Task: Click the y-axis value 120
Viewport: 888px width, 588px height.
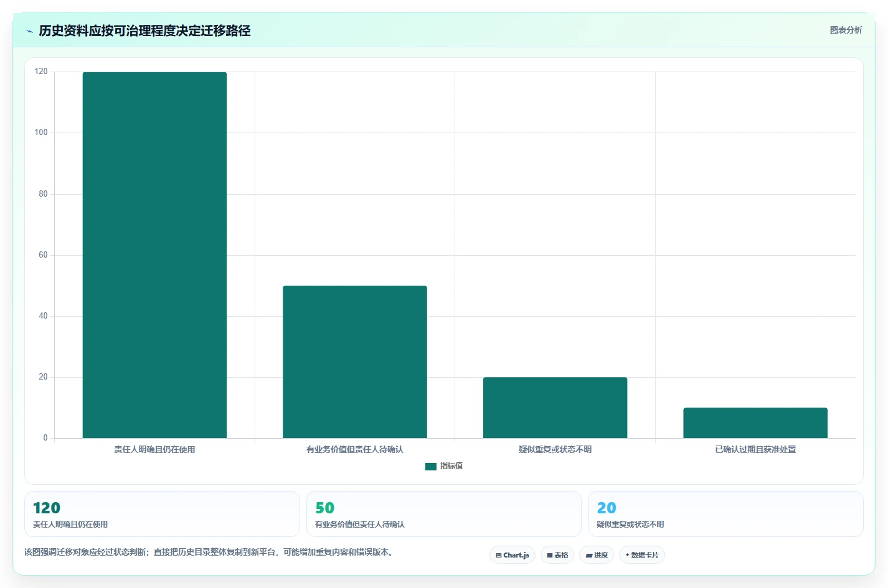Action: point(41,72)
